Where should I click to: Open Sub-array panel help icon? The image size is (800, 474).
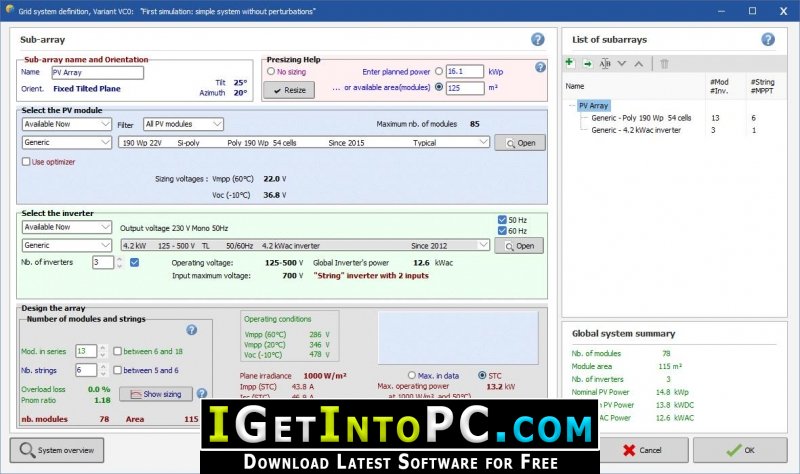pyautogui.click(x=537, y=39)
